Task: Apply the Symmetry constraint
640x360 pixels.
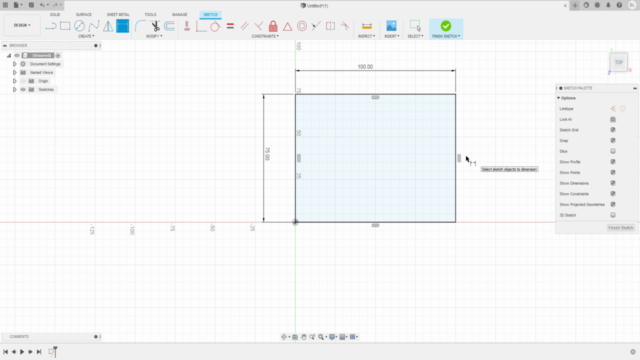Action: (x=331, y=26)
